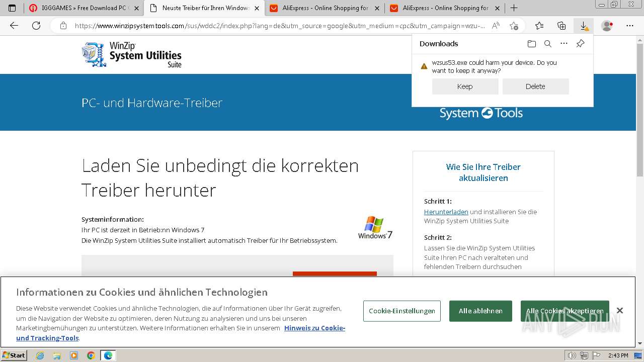Open a new tab with plus icon

514,8
